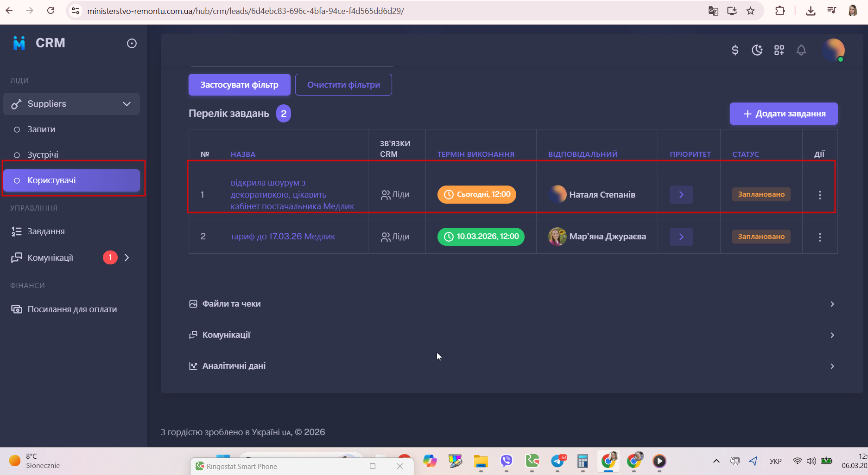
Task: Open Calculator from the taskbar
Action: 583,461
